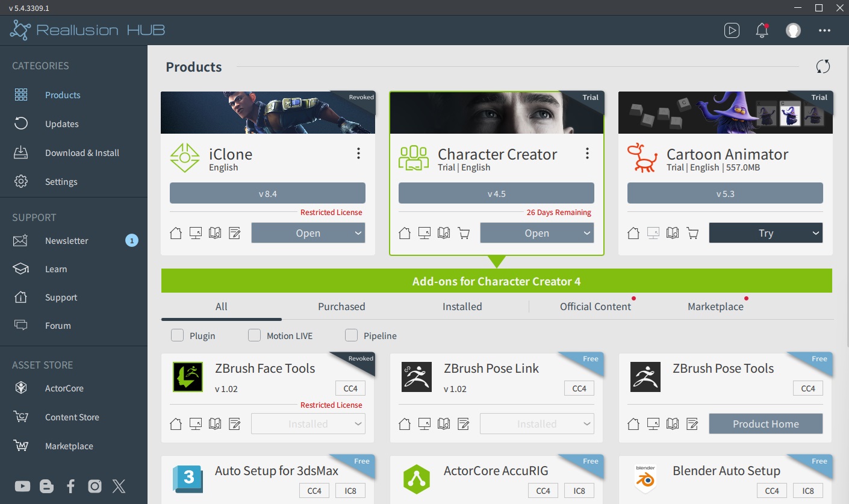849x504 pixels.
Task: Click Cartoon Animator's shopping cart icon
Action: (692, 233)
